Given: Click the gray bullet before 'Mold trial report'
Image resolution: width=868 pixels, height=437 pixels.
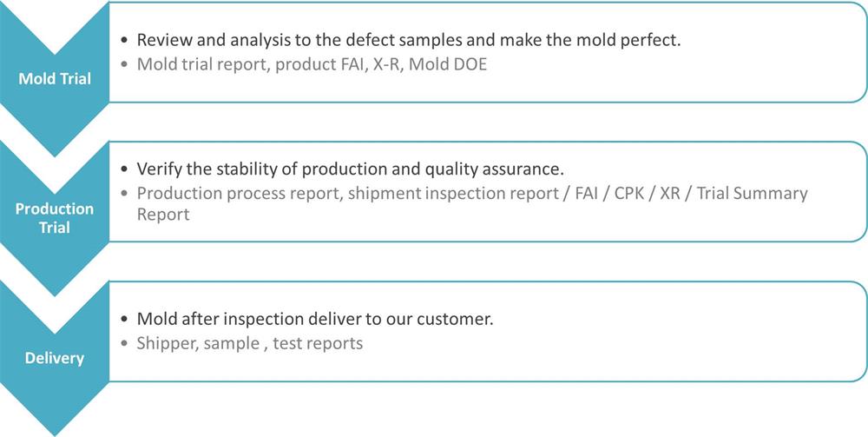Looking at the screenshot, I should (x=125, y=65).
